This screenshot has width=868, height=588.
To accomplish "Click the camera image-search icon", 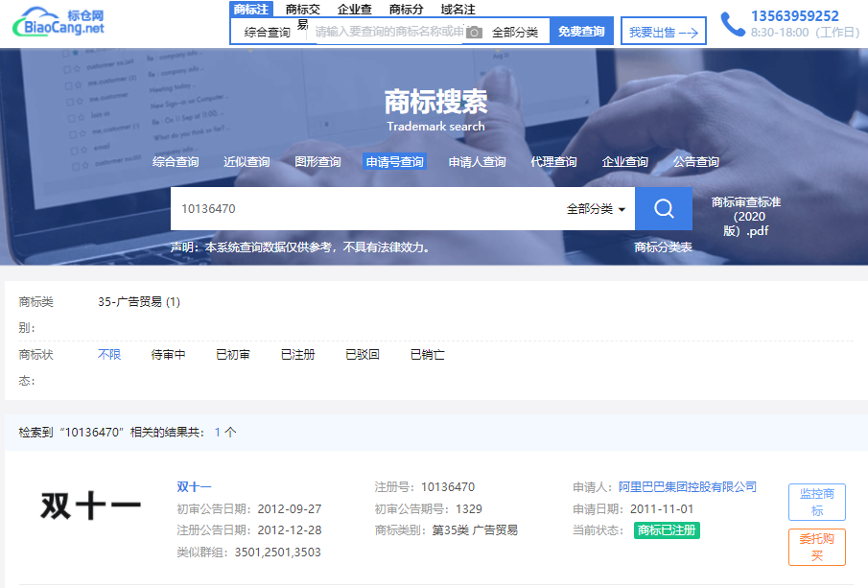I will pyautogui.click(x=474, y=32).
